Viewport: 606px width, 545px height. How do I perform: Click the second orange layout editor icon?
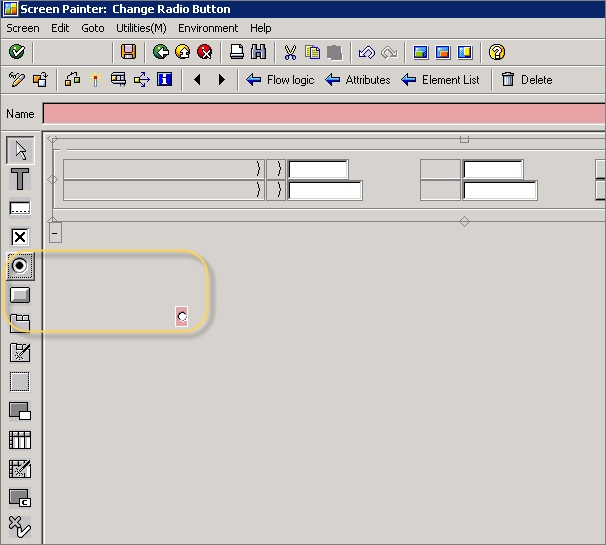point(443,52)
